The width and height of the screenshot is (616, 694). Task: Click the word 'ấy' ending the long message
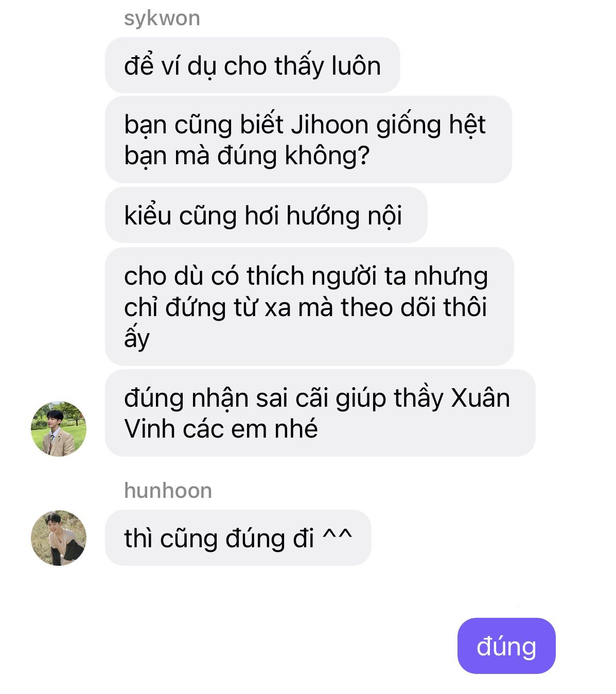coord(137,339)
